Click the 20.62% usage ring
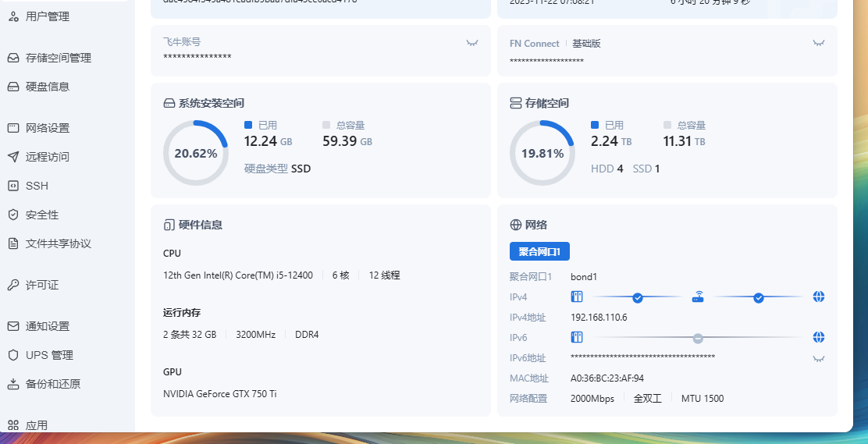868x444 pixels. (196, 153)
